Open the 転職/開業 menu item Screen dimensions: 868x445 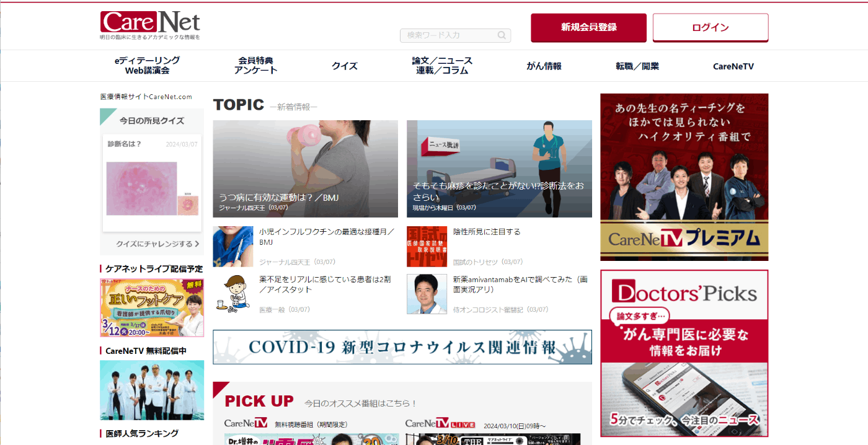(637, 66)
